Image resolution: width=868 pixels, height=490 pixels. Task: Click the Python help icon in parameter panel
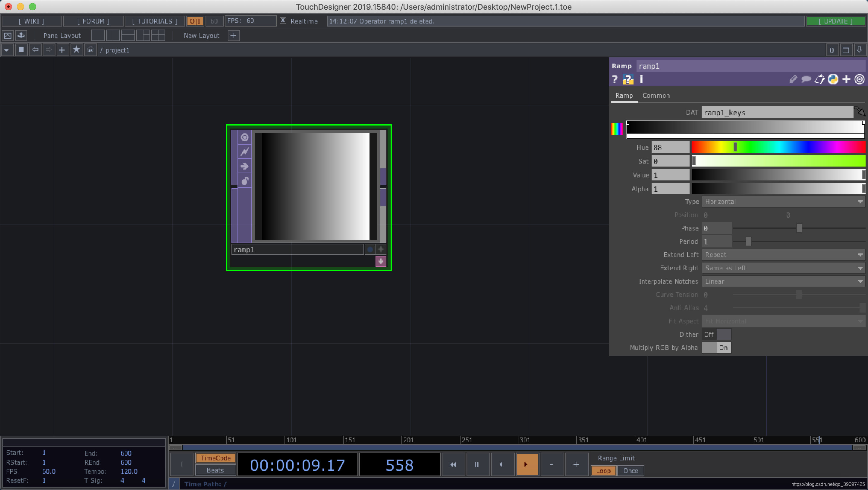click(627, 80)
